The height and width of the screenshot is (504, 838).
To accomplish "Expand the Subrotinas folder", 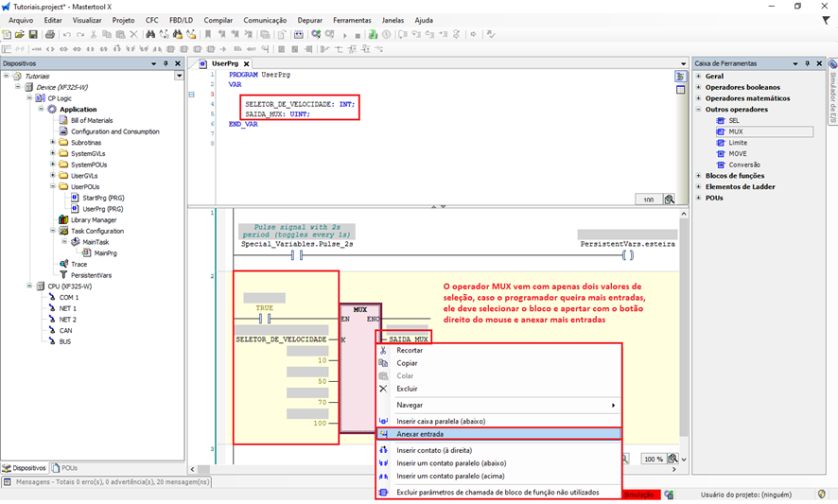I will pos(53,143).
